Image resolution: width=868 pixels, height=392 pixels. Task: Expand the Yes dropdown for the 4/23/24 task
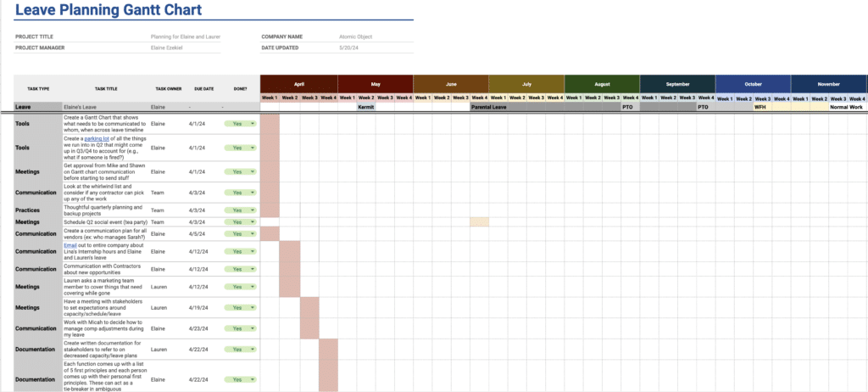252,328
